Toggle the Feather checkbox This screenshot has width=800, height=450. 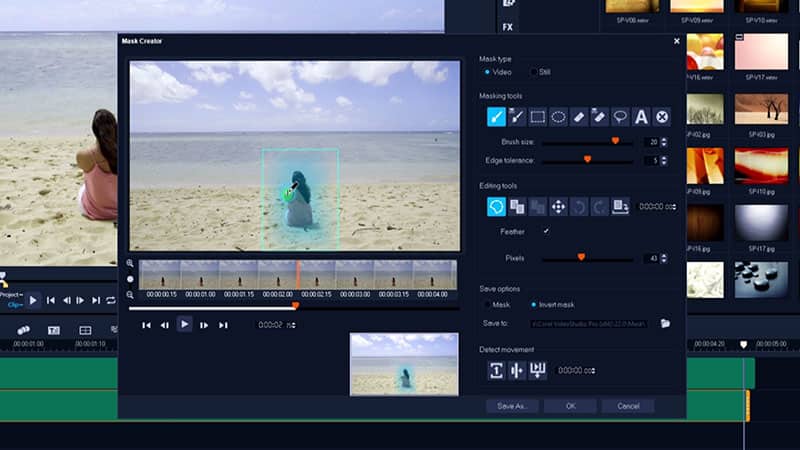pos(545,231)
